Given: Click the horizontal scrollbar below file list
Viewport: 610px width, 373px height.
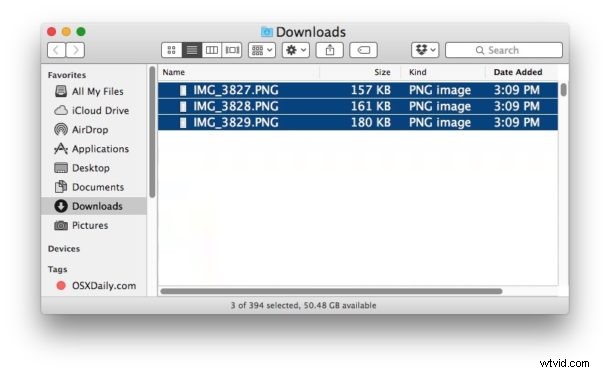Looking at the screenshot, I should 331,291.
